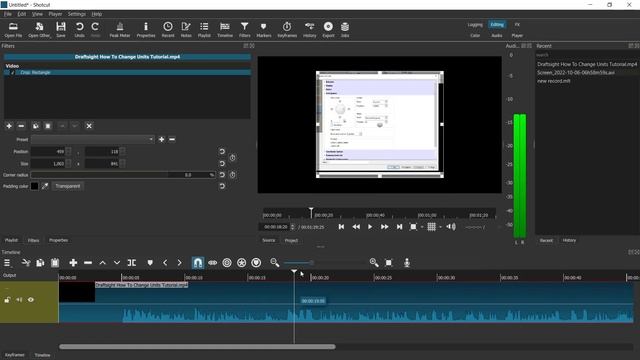Toggle scrub while dragging
640x360 pixels.
[x=212, y=263]
